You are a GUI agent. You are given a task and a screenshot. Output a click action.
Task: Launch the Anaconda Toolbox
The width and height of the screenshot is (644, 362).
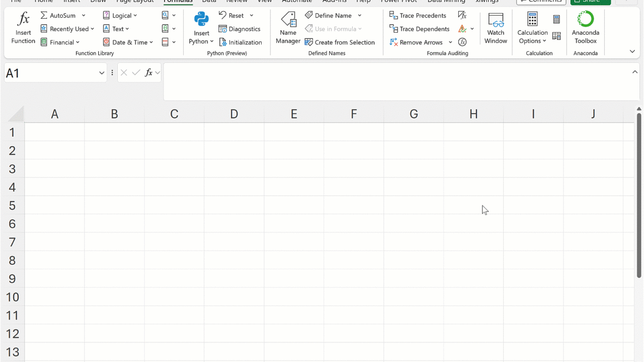click(x=585, y=29)
